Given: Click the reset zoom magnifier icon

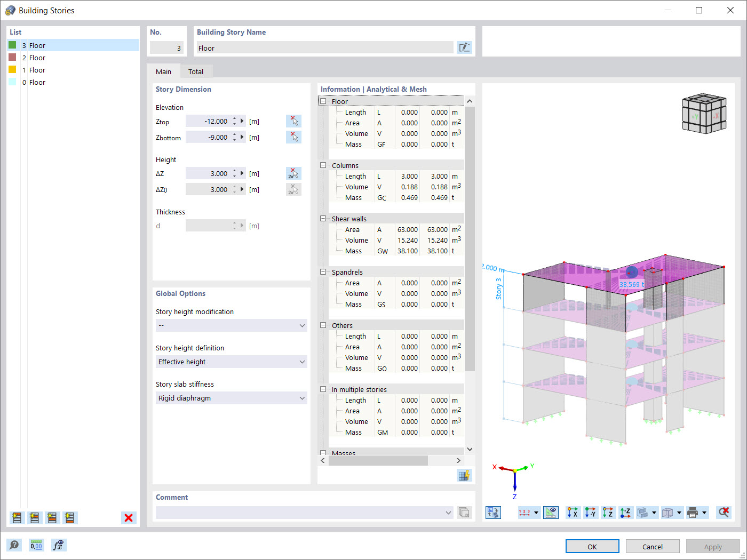Looking at the screenshot, I should coord(724,512).
